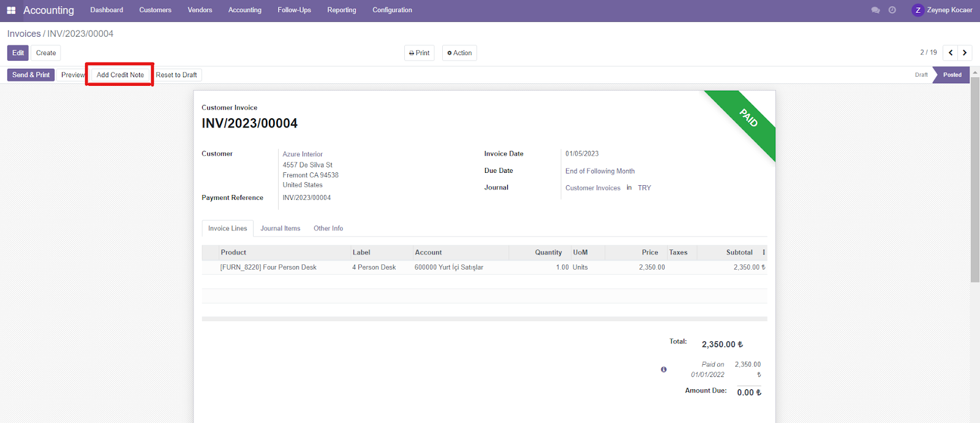Go to previous record arrow
Viewport: 980px width, 423px height.
(951, 53)
